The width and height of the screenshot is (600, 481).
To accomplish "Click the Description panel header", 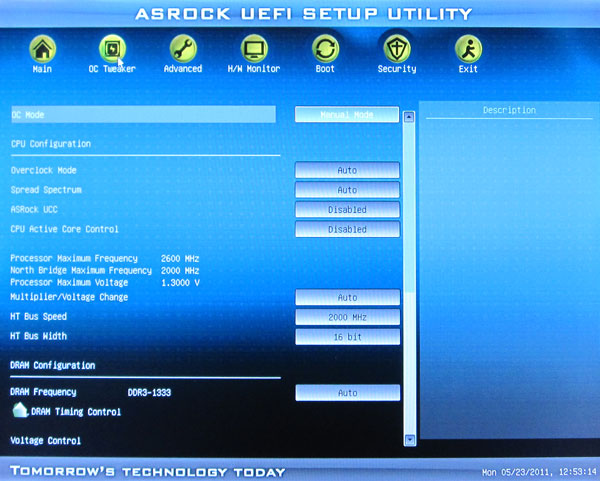I will (x=509, y=110).
